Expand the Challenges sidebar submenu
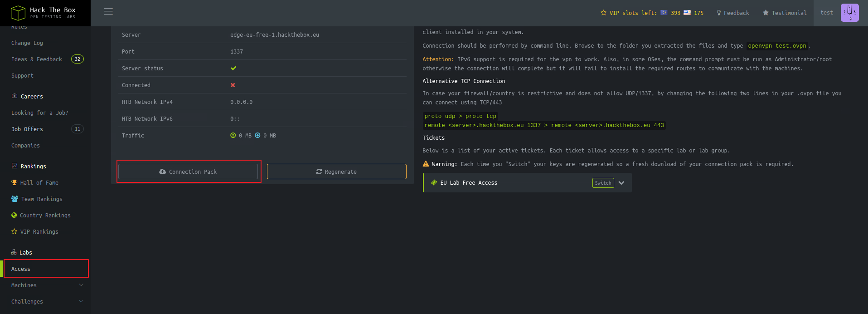Screen dimensions: 868x314 click(81, 301)
